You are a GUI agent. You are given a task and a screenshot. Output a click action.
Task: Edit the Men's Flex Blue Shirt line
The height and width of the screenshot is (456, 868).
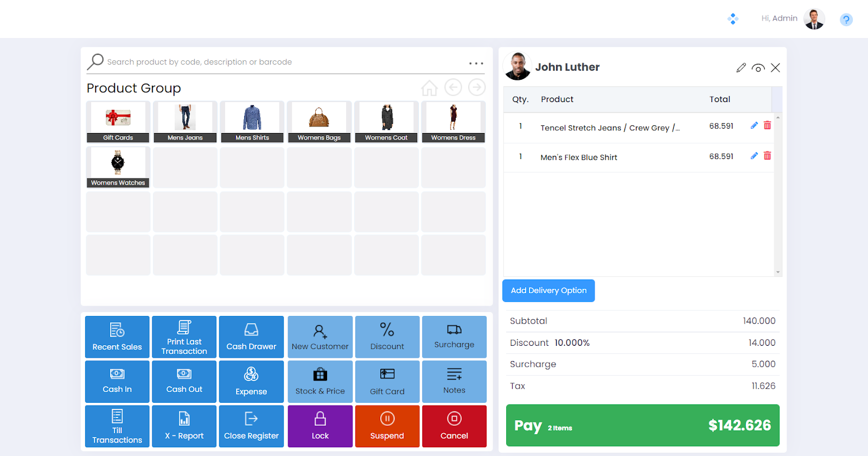[x=754, y=156]
